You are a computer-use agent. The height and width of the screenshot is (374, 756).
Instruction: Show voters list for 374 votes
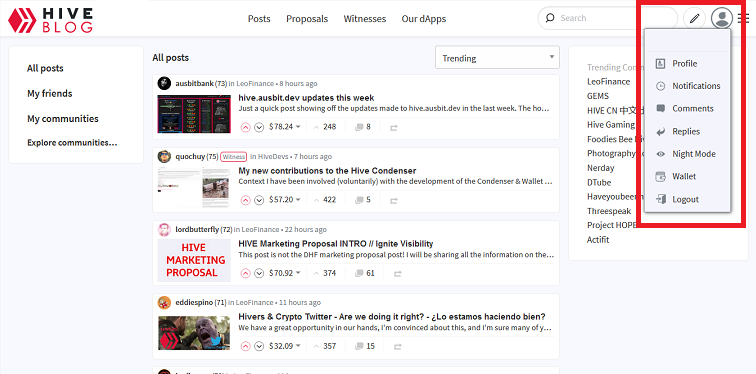click(x=324, y=273)
